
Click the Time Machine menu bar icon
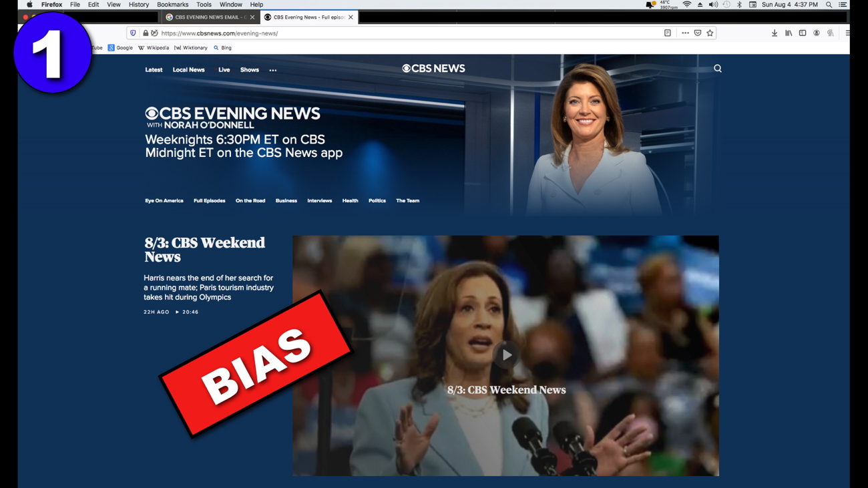[x=726, y=5]
